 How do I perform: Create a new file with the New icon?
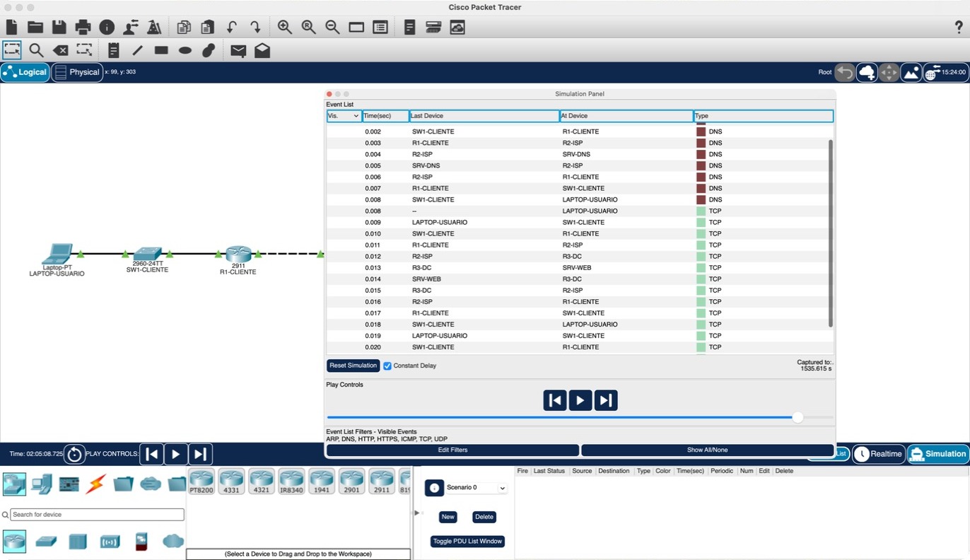pos(11,28)
